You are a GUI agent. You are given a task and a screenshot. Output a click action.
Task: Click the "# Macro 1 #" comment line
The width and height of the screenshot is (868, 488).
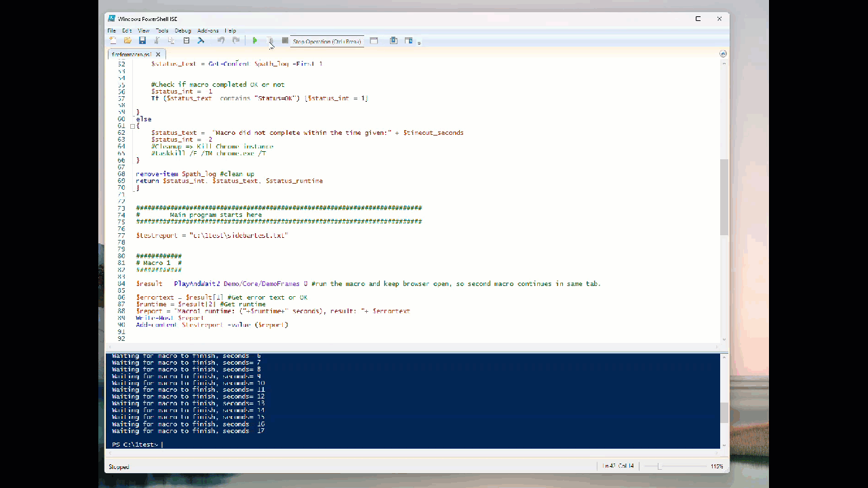tap(159, 263)
